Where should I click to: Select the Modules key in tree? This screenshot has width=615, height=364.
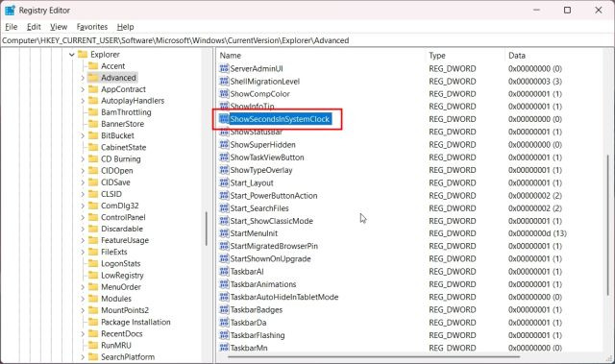(116, 299)
